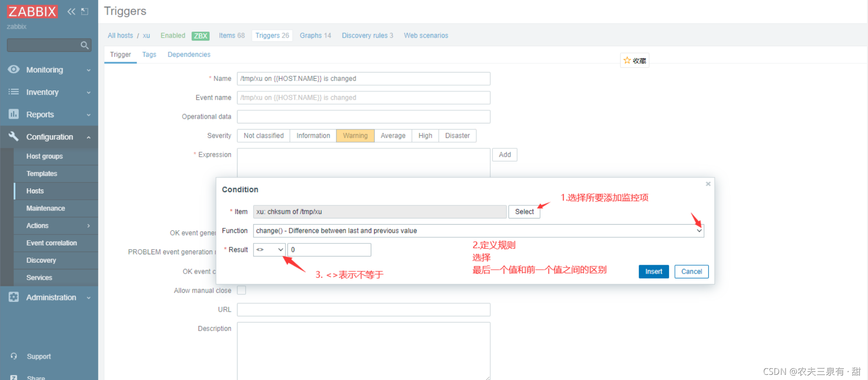Open the All hosts breadcrumb link

tap(120, 36)
